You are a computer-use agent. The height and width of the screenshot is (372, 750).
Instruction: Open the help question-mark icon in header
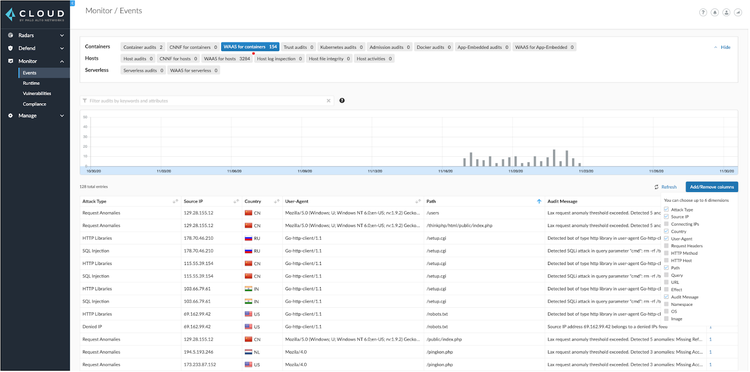coord(703,13)
